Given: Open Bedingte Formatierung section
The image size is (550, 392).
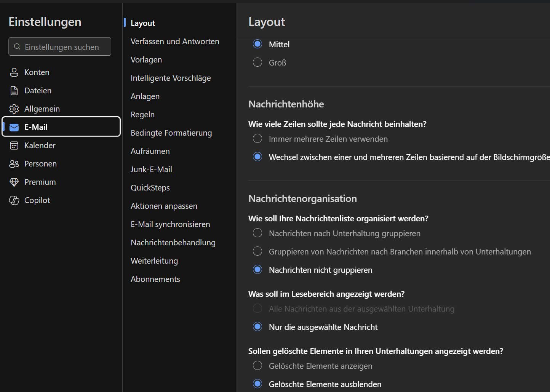Looking at the screenshot, I should 171,133.
